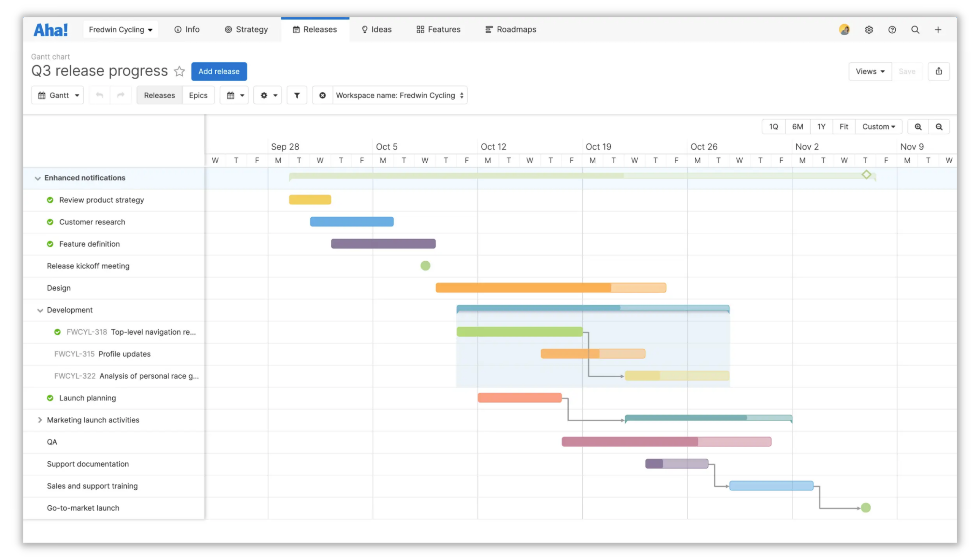Click the Aha! logo
Viewport: 980px width, 560px height.
point(50,30)
